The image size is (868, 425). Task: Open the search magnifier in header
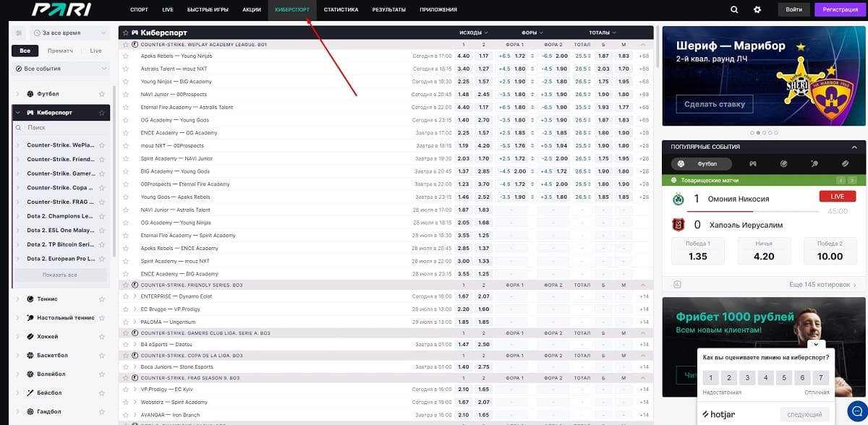tap(734, 9)
